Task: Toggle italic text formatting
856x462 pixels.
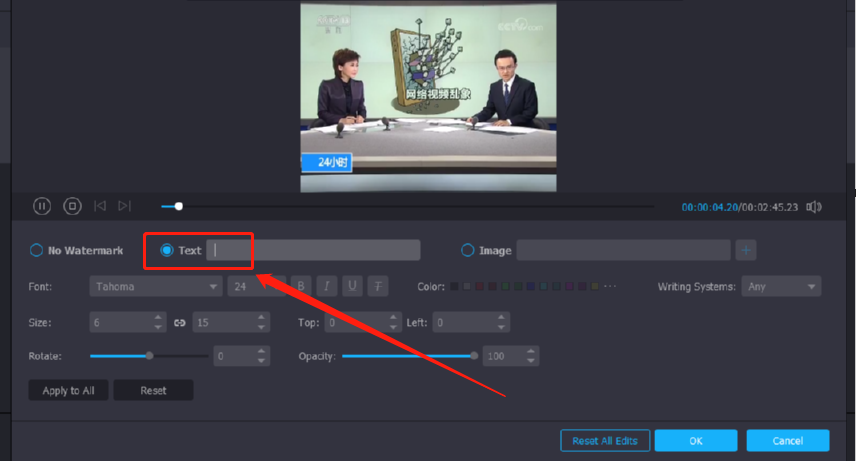Action: (x=326, y=286)
